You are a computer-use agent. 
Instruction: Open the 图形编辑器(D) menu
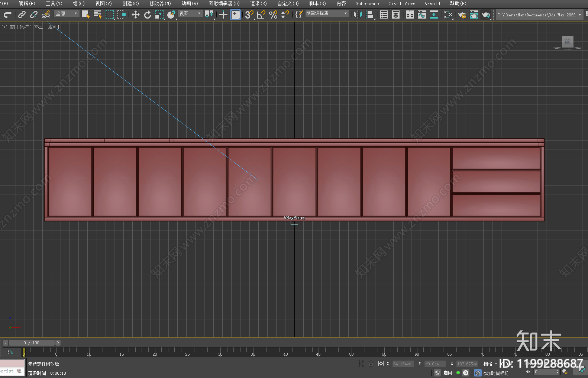[x=224, y=3]
